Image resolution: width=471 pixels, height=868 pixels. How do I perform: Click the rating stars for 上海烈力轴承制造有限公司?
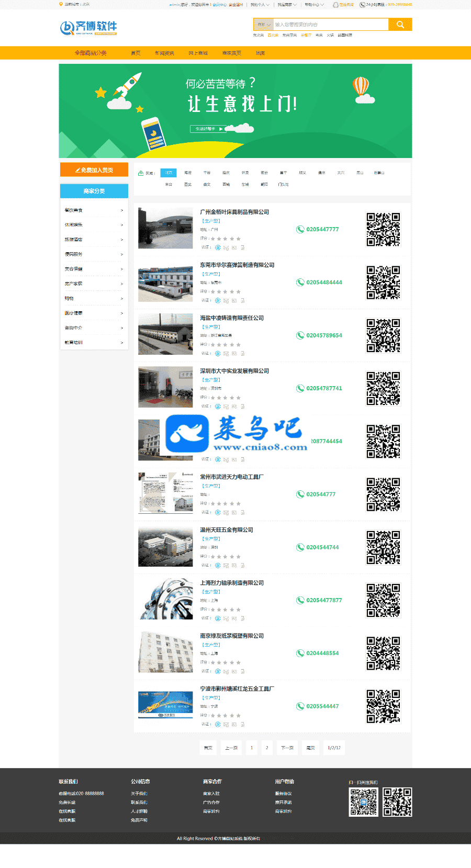[226, 610]
